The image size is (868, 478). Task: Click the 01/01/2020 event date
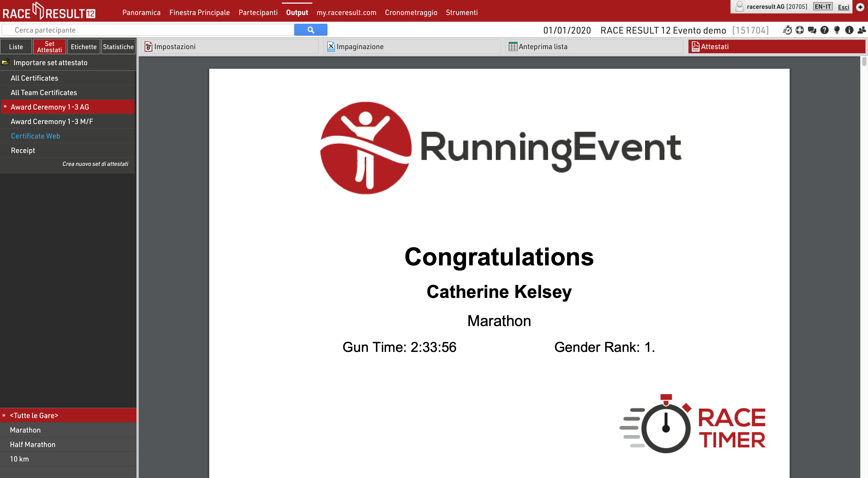point(567,30)
